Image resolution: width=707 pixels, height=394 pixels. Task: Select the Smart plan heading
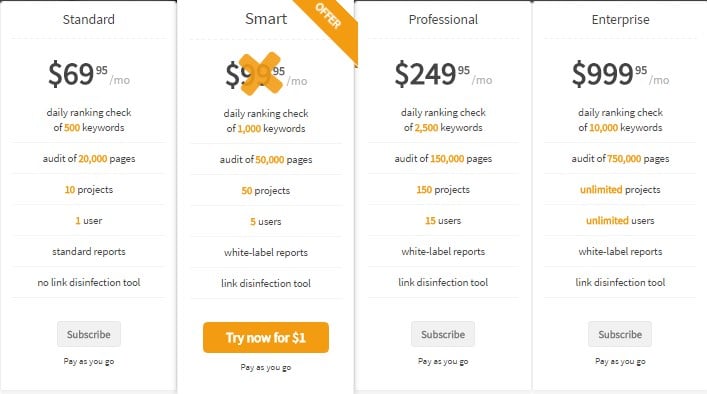[266, 19]
